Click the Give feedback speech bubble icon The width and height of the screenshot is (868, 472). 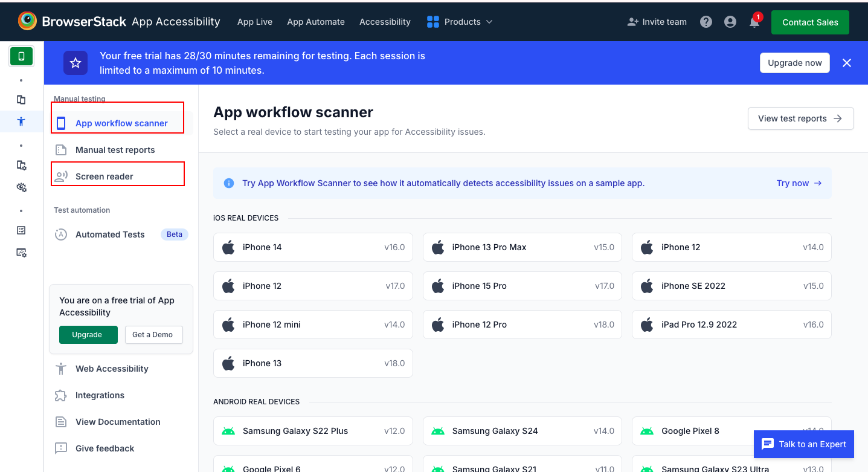coord(61,448)
